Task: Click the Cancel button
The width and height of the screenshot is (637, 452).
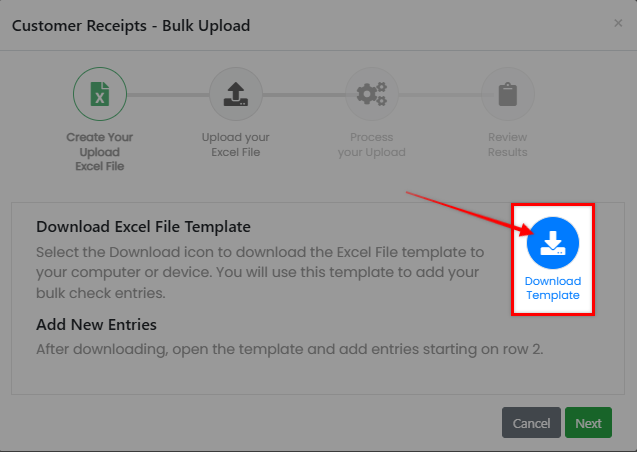Action: pos(531,423)
